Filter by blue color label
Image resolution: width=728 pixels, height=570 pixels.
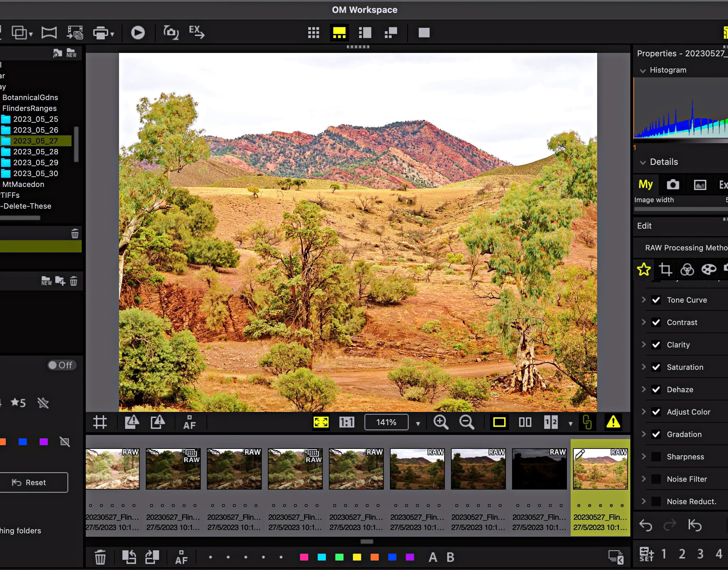point(23,442)
